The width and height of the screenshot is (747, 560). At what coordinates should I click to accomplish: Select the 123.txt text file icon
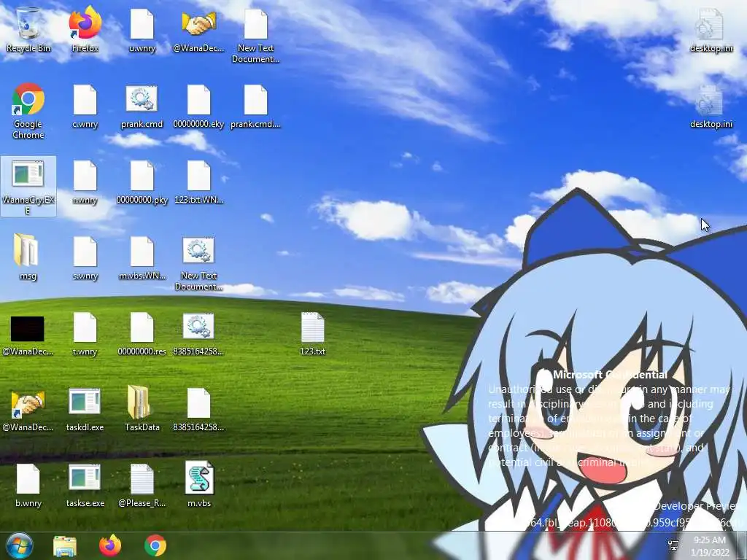[312, 334]
